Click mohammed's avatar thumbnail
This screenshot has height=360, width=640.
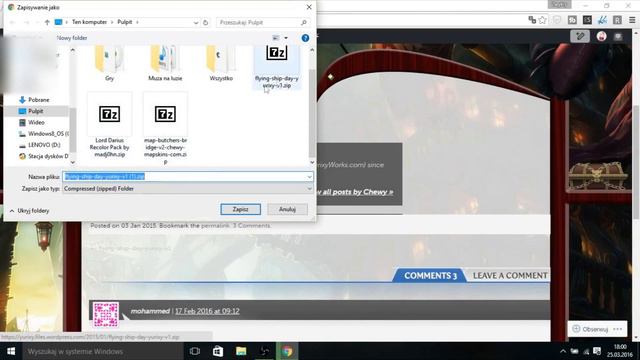coord(106,314)
